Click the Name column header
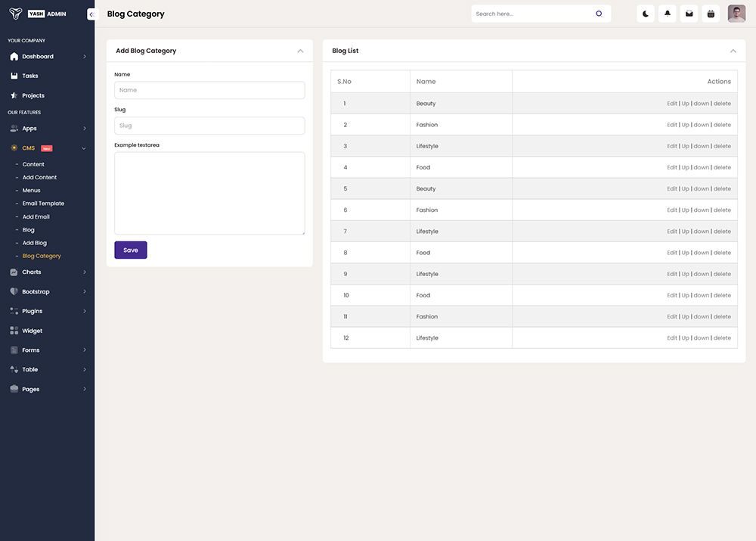This screenshot has width=756, height=541. click(426, 82)
